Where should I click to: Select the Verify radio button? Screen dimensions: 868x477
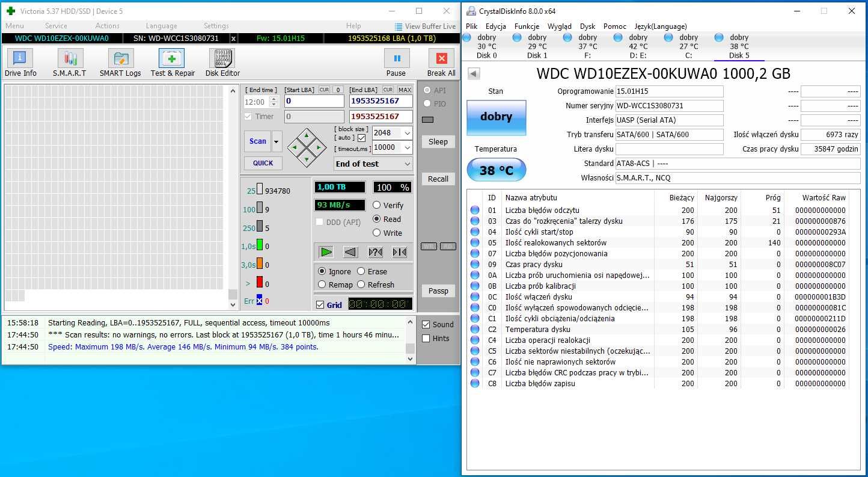376,205
